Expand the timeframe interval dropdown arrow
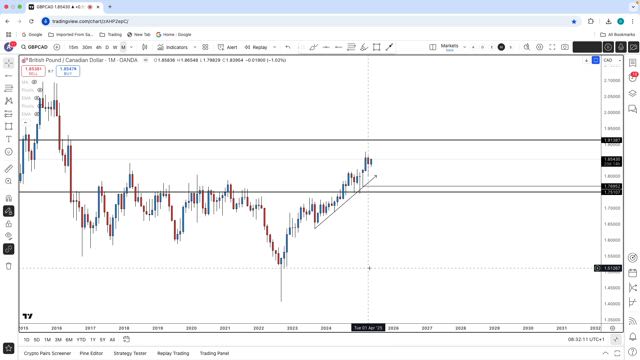Viewport: 640px width, 360px height. tap(131, 47)
